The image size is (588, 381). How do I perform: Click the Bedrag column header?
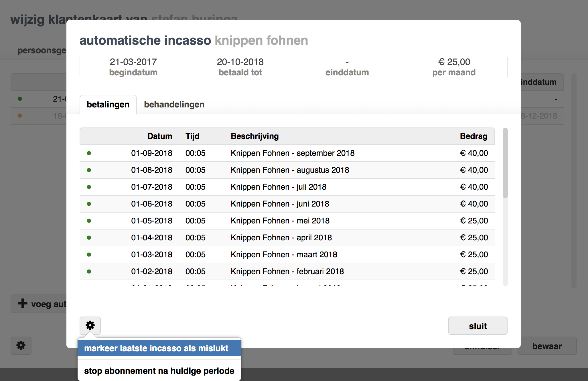(x=474, y=136)
